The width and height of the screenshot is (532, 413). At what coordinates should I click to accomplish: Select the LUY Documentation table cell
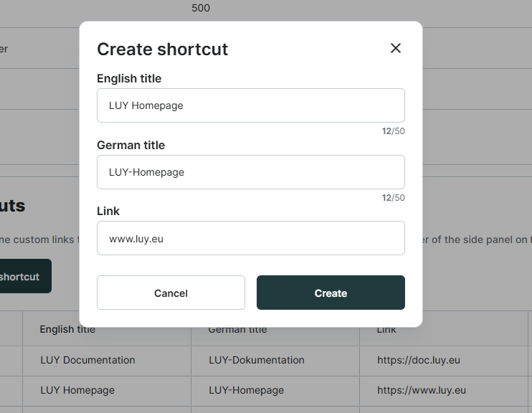[87, 360]
